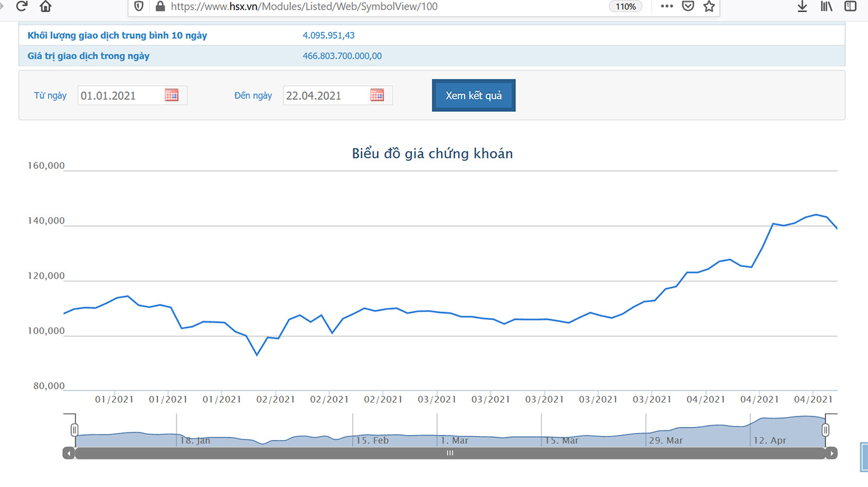This screenshot has width=868, height=487.
Task: Open calendar picker for Từ ngày
Action: (x=172, y=95)
